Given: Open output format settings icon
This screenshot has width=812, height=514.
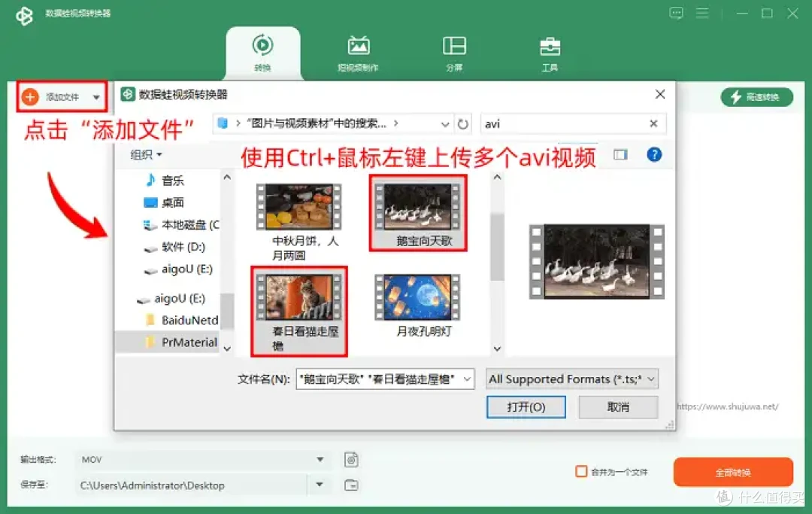Looking at the screenshot, I should [x=351, y=460].
